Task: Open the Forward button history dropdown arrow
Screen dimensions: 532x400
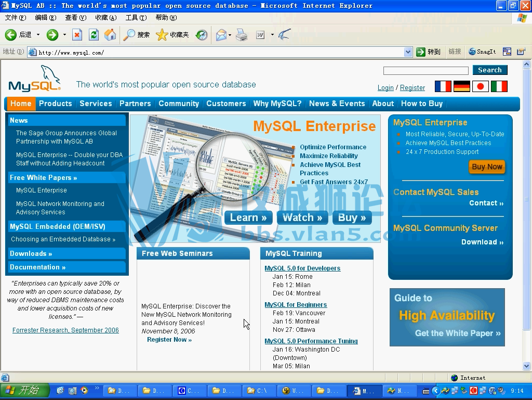Action: click(x=64, y=35)
